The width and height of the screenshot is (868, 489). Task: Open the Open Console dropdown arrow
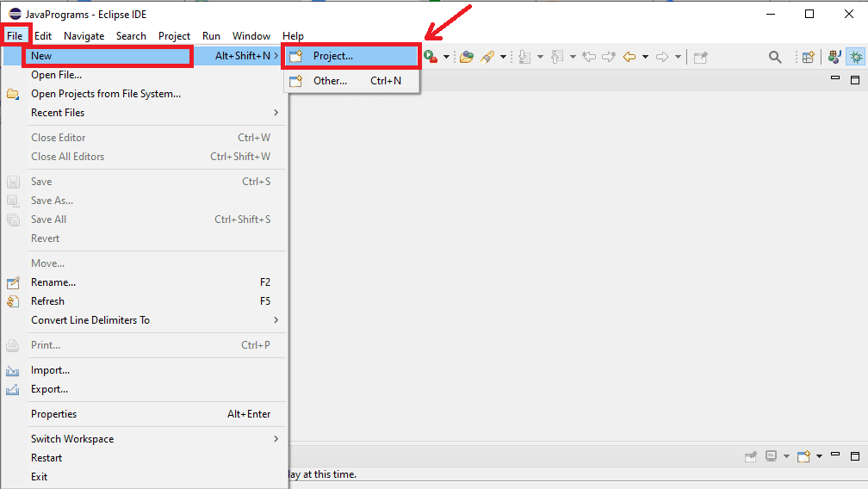tap(819, 456)
